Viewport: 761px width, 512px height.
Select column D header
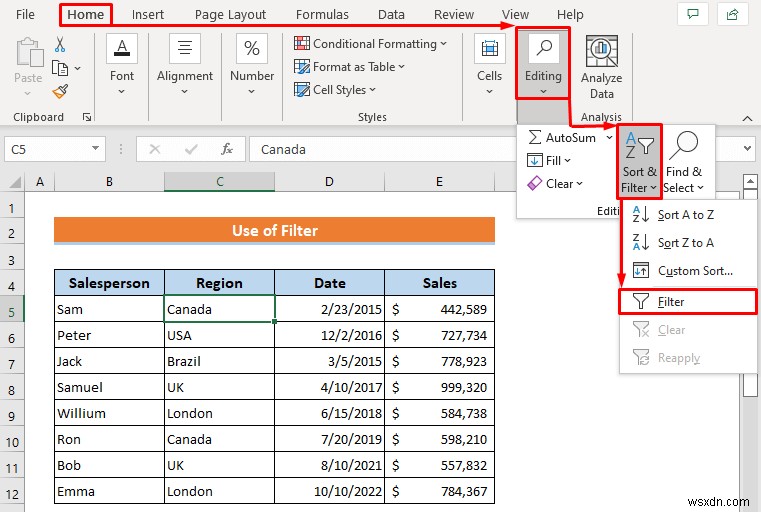click(x=330, y=182)
